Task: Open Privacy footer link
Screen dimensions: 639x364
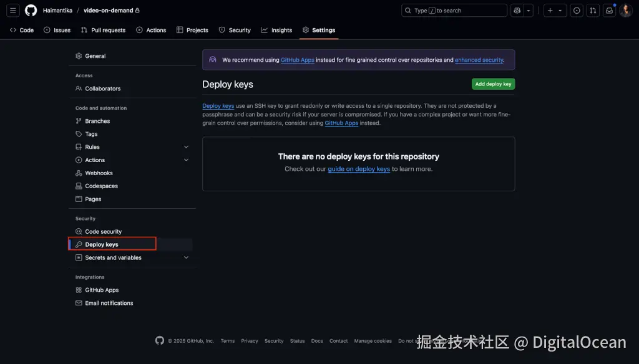Action: (x=250, y=341)
